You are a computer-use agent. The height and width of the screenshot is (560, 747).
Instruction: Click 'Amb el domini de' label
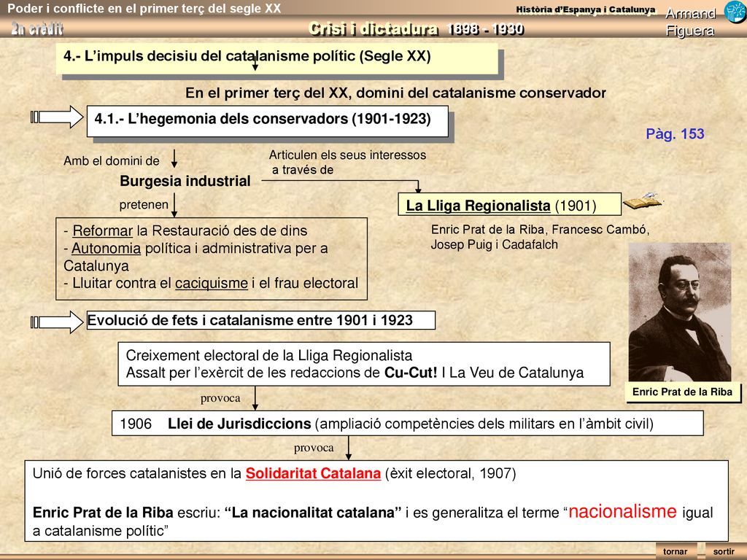[112, 161]
